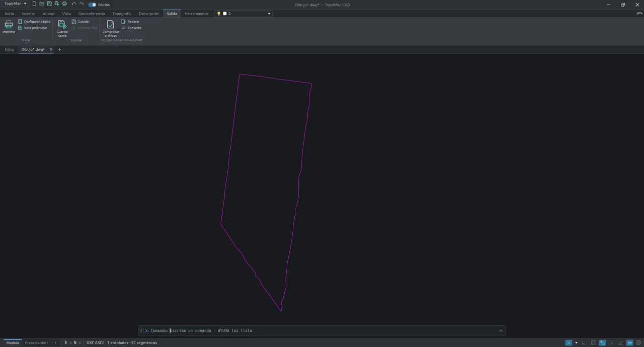644x347 pixels.
Task: Go to the Inicio document tab
Action: tap(9, 49)
